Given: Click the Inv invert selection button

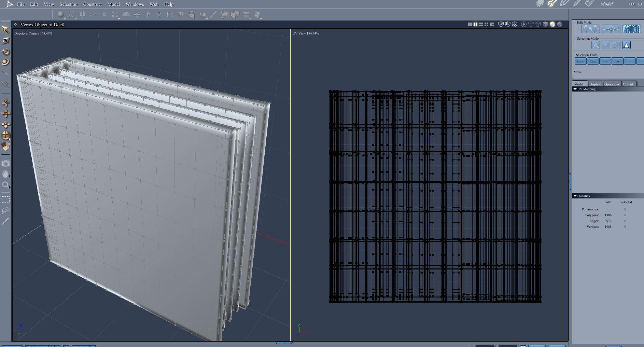Looking at the screenshot, I should 617,61.
